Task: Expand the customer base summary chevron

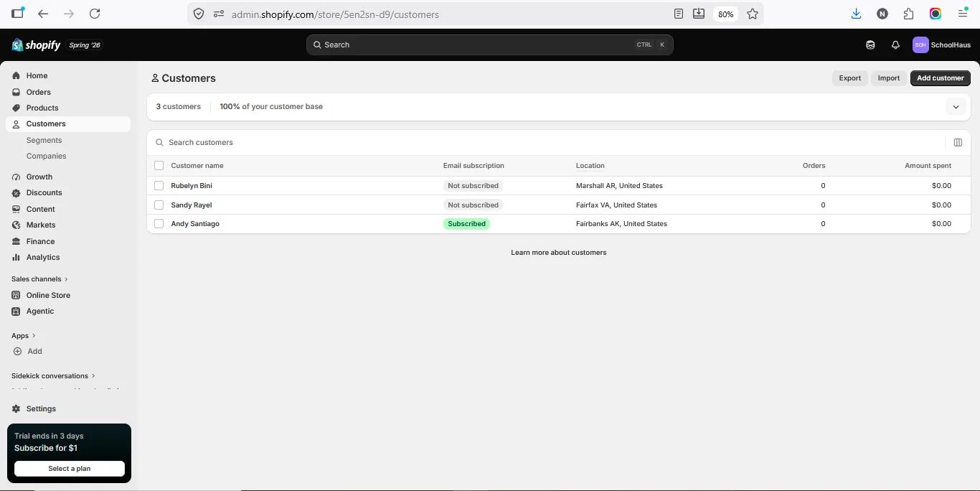Action: [956, 107]
